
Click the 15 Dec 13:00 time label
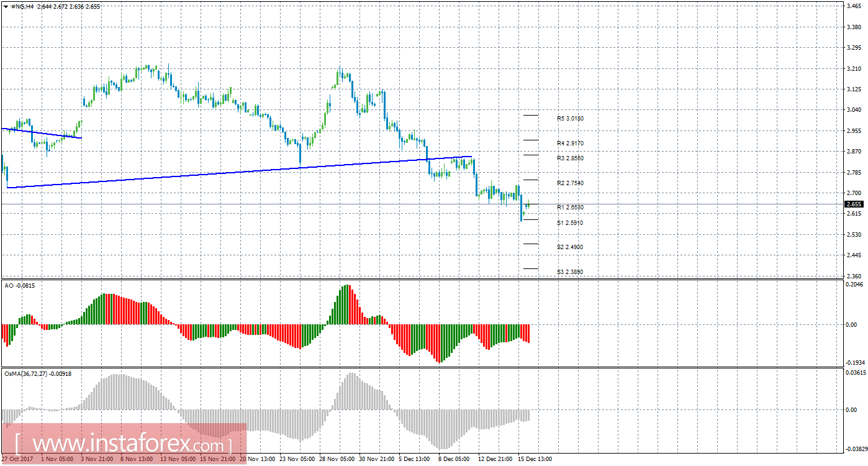[536, 459]
